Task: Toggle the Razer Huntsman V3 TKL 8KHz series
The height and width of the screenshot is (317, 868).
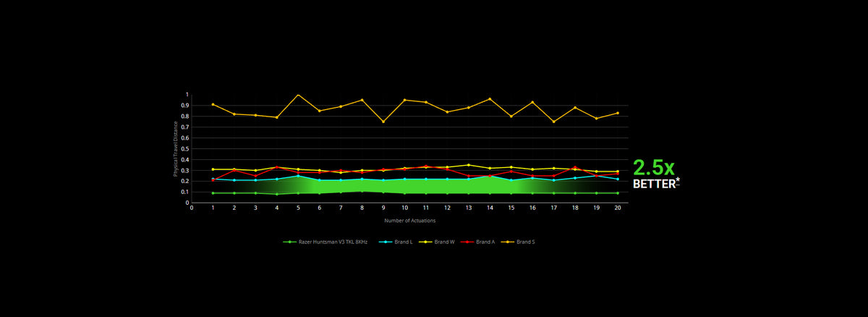Action: coord(325,241)
